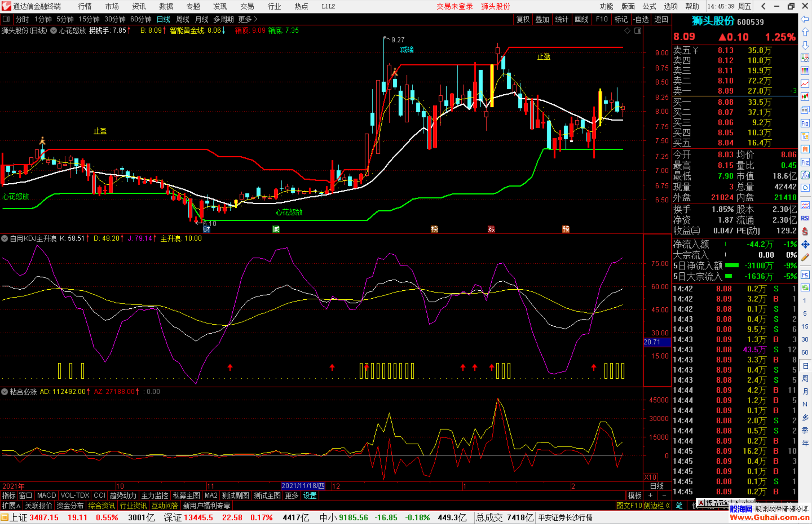Click the 财 marker below the chart
Screen dimensions: 812x524
coord(206,229)
